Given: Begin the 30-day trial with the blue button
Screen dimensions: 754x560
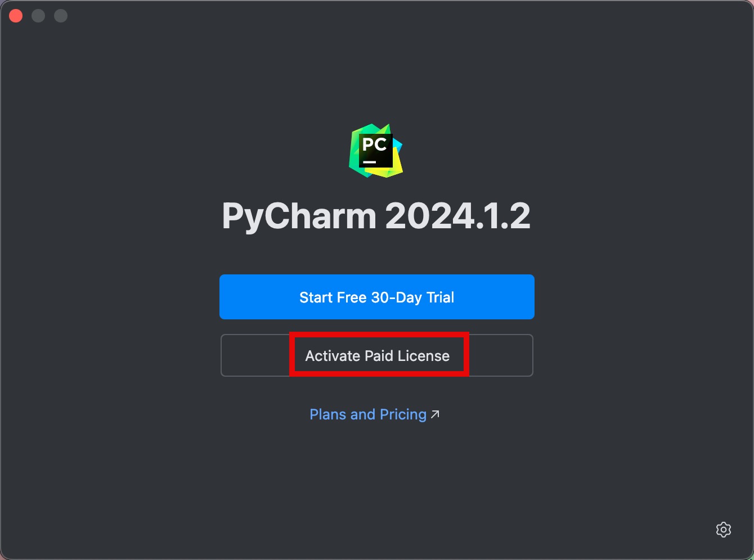Looking at the screenshot, I should pyautogui.click(x=377, y=297).
